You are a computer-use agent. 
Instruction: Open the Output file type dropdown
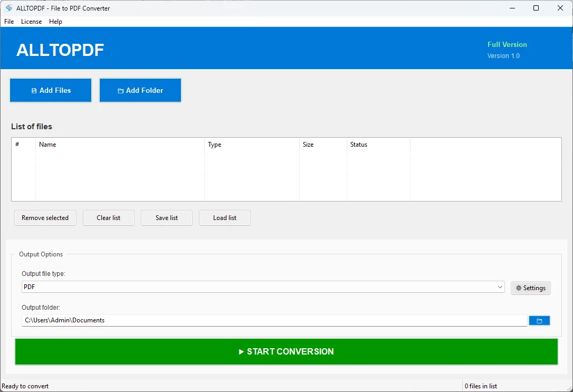tap(262, 286)
